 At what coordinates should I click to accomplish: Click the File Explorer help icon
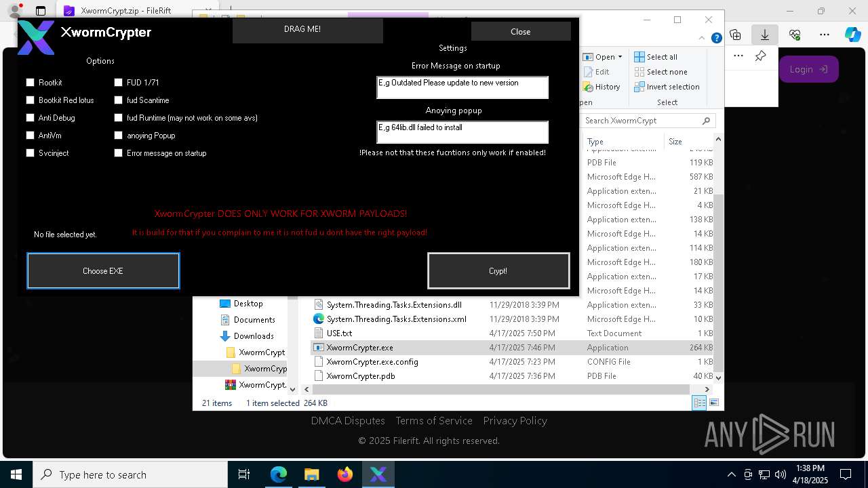point(717,39)
